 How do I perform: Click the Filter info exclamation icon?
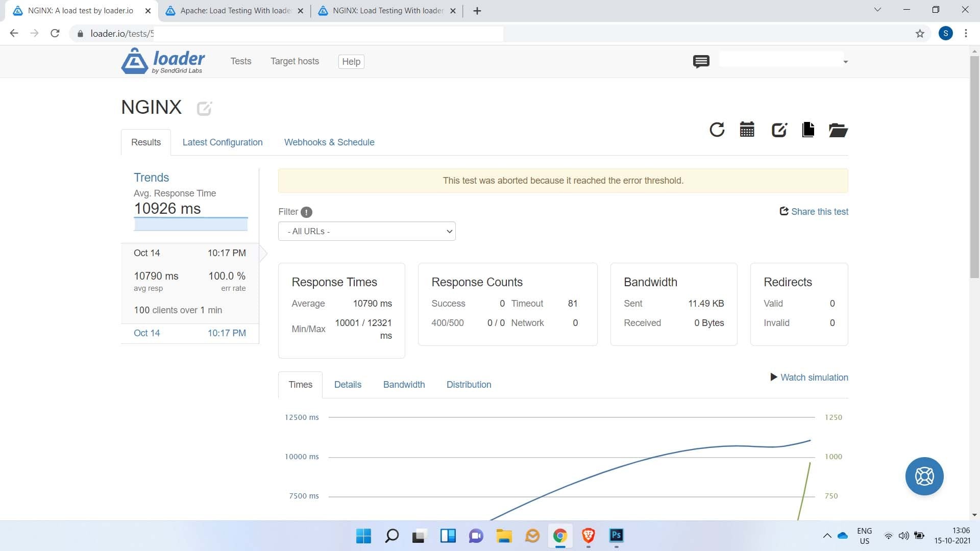click(x=306, y=212)
